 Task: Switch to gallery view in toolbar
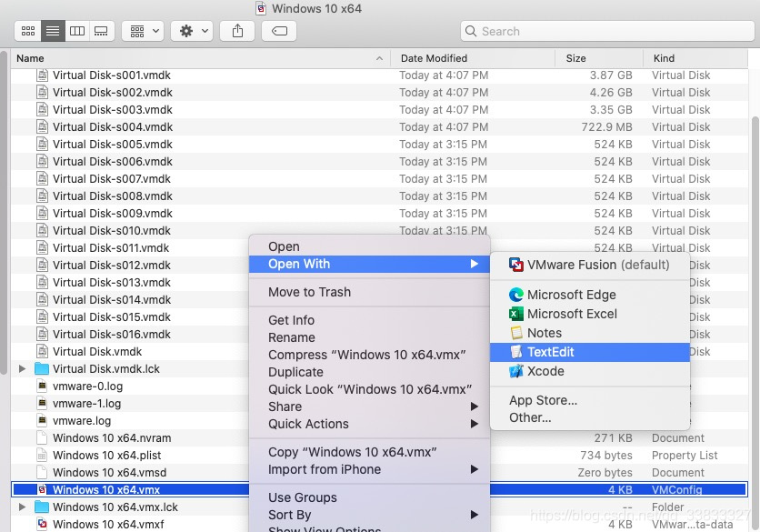[x=101, y=31]
